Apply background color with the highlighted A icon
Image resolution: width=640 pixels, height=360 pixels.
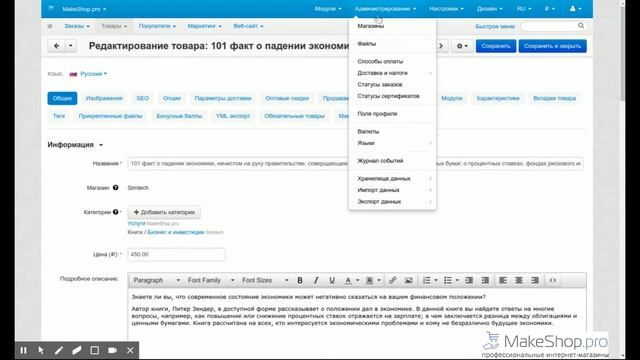(x=369, y=280)
